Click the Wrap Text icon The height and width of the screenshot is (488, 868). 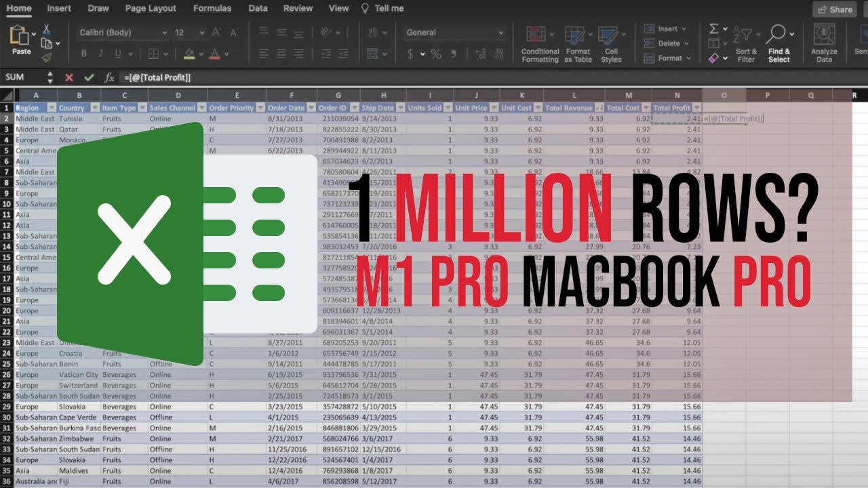click(x=372, y=33)
